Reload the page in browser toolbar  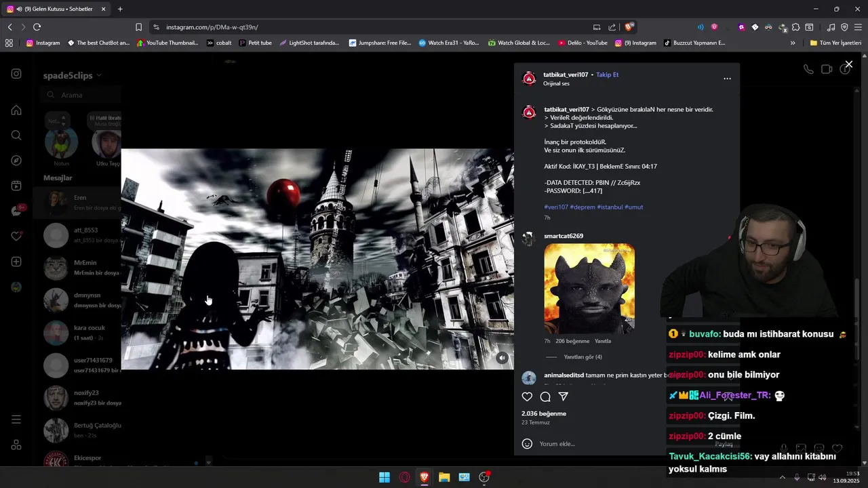coord(37,27)
